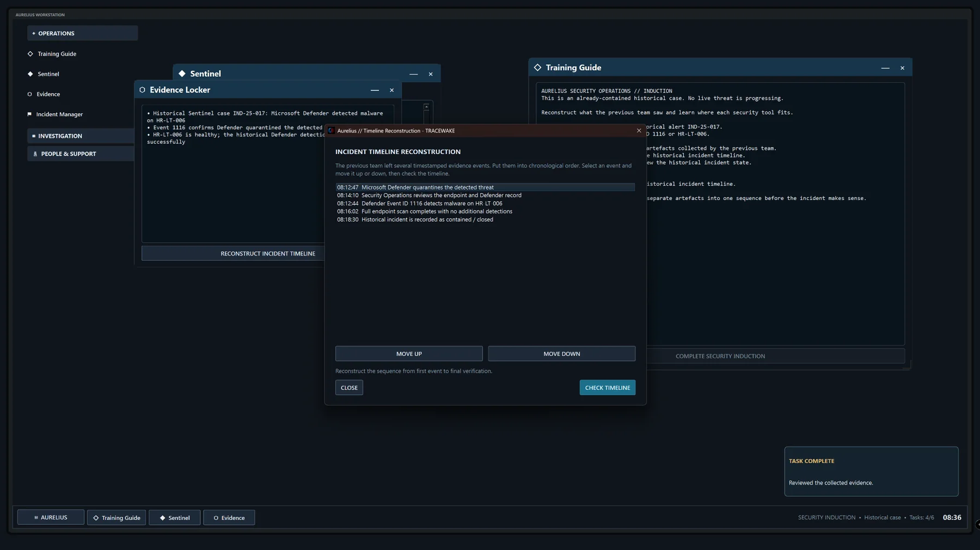Click the Training Guide diamond icon in sidebar

point(30,54)
